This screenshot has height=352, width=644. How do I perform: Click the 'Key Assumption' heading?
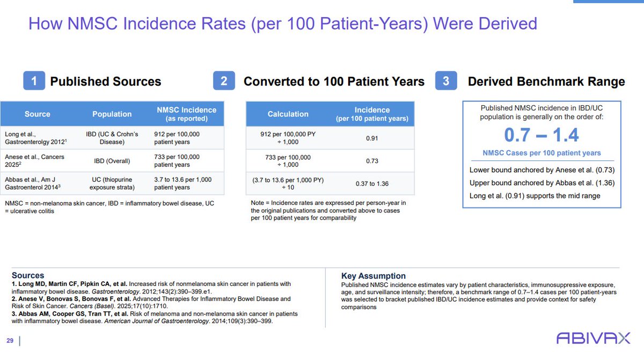[374, 276]
